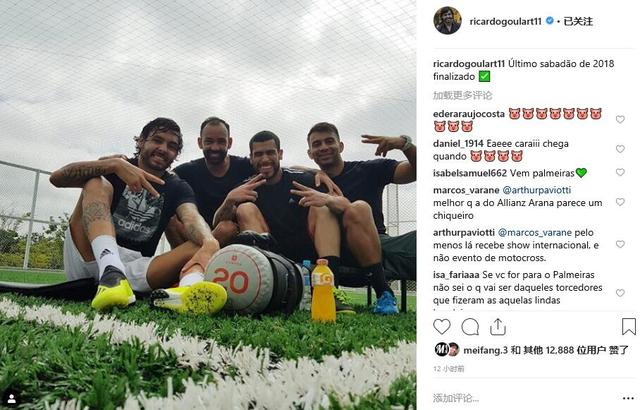Open the isa_fariaaa commenter profile
640x410 pixels.
click(x=456, y=275)
